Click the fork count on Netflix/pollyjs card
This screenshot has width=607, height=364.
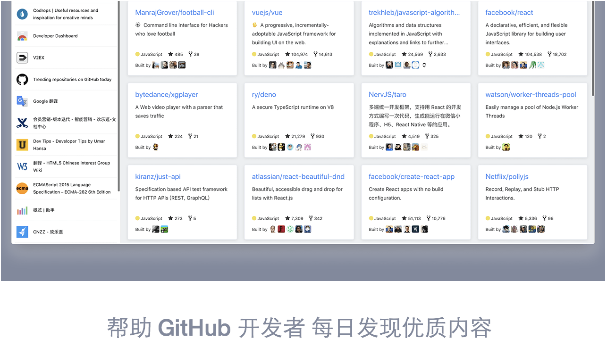(548, 218)
